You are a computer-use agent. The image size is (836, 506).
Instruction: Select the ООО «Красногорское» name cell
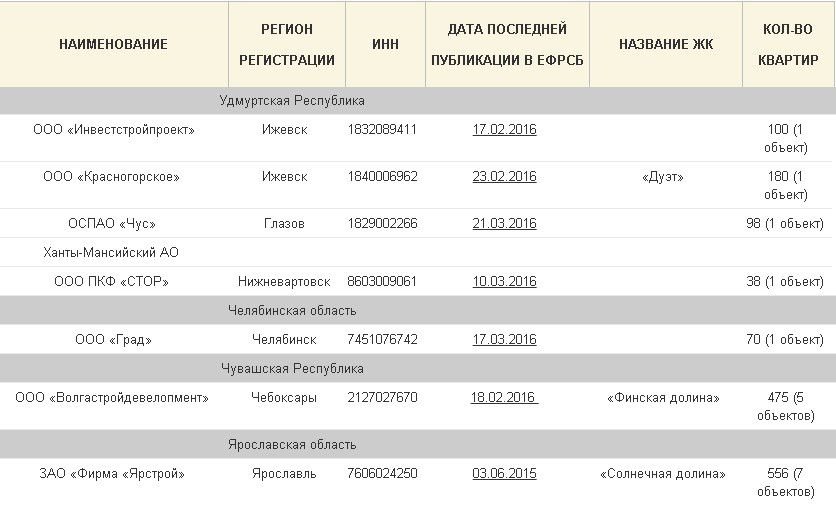(111, 176)
